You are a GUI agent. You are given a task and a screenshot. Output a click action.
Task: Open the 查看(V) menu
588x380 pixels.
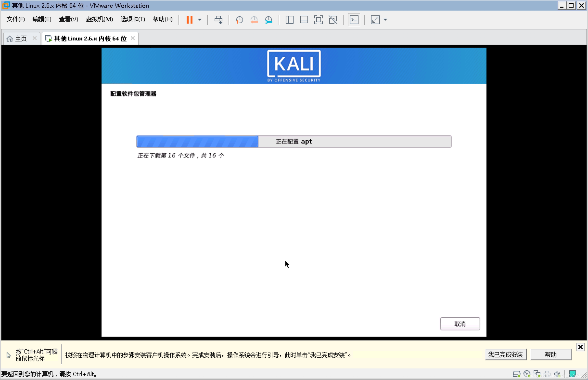pyautogui.click(x=69, y=19)
